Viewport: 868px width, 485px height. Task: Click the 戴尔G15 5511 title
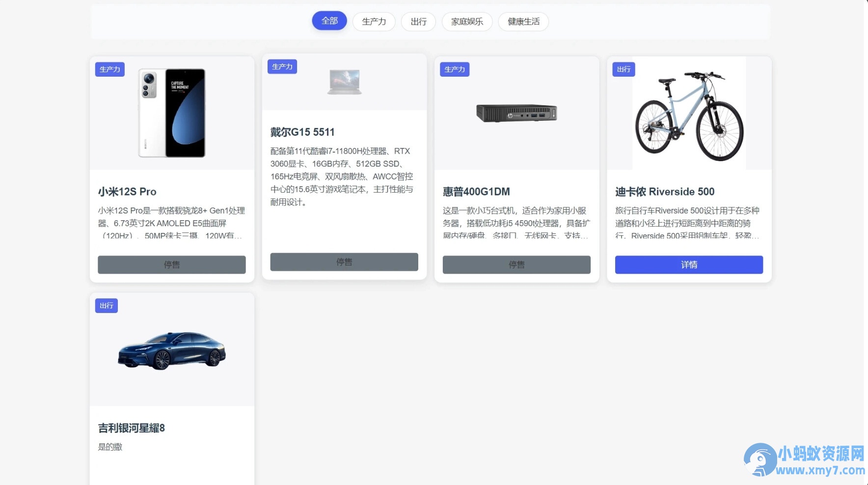[x=302, y=132]
